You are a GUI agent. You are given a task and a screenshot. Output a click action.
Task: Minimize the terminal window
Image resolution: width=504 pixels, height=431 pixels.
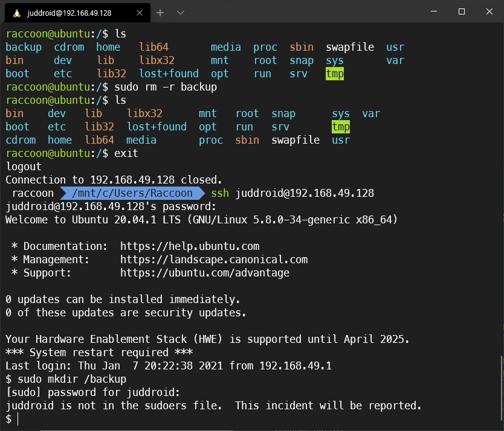[434, 11]
